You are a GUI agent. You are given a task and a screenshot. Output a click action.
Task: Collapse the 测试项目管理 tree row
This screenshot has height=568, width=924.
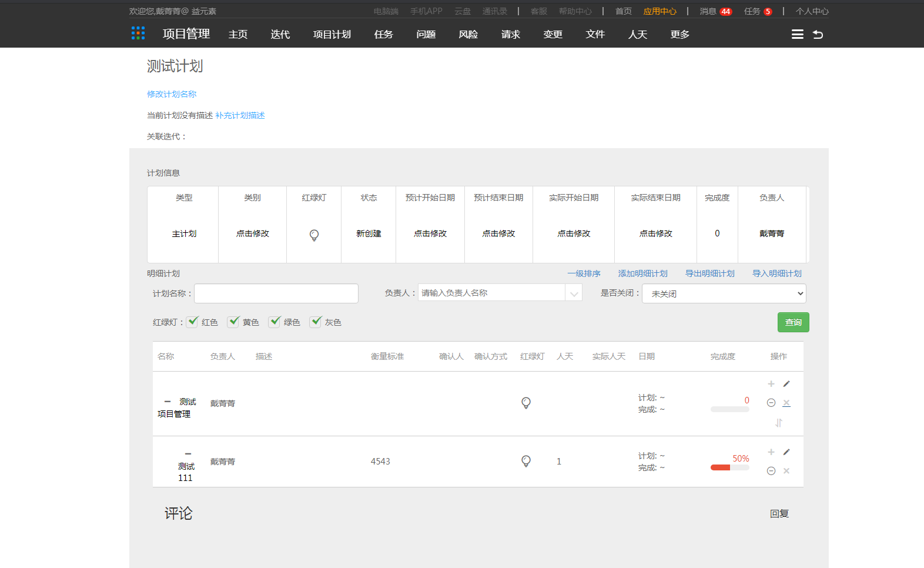pyautogui.click(x=168, y=402)
